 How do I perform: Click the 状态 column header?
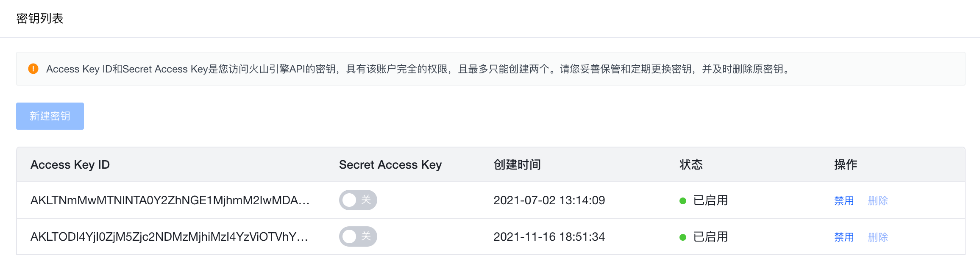click(691, 164)
